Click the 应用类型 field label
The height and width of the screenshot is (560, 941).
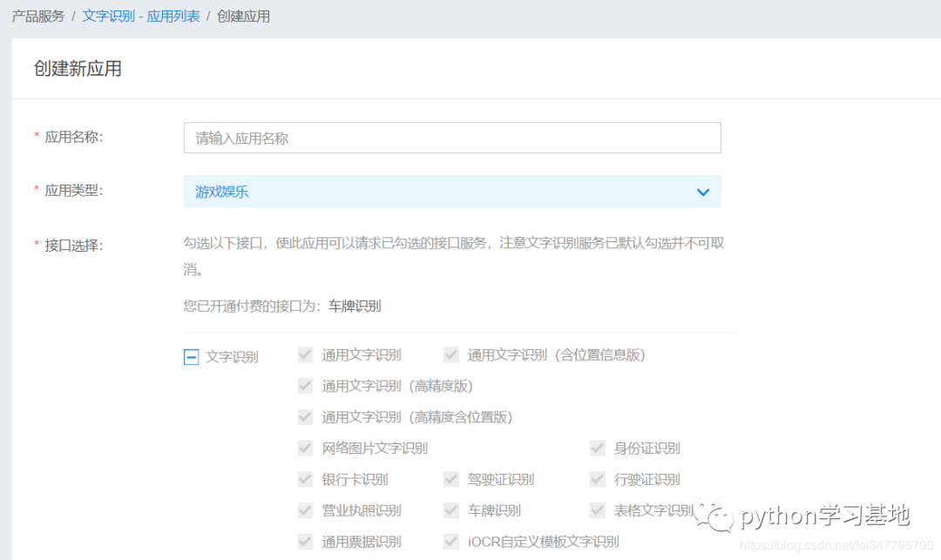74,192
